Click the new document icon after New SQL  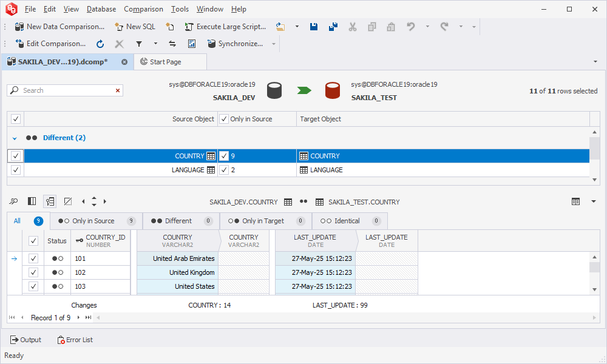169,27
